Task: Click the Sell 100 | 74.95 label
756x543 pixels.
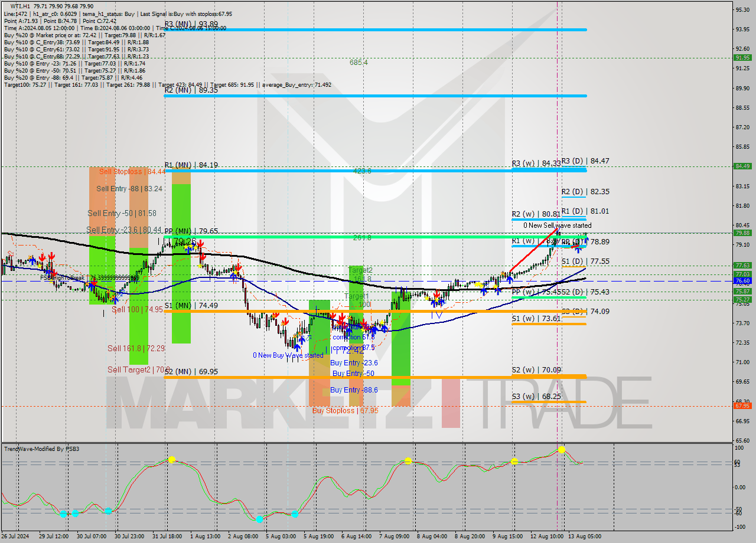Action: click(x=137, y=309)
